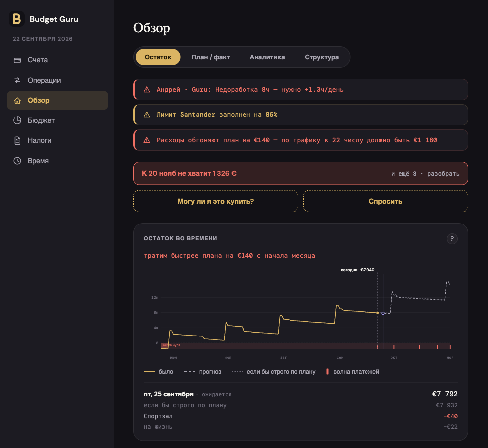Click the €7 792 expected balance
The image size is (488, 448).
[x=445, y=394]
